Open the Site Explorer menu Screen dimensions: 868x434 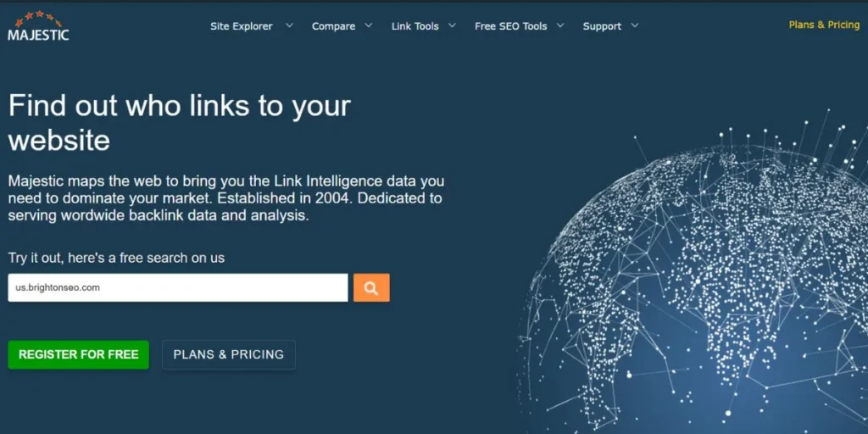click(242, 26)
